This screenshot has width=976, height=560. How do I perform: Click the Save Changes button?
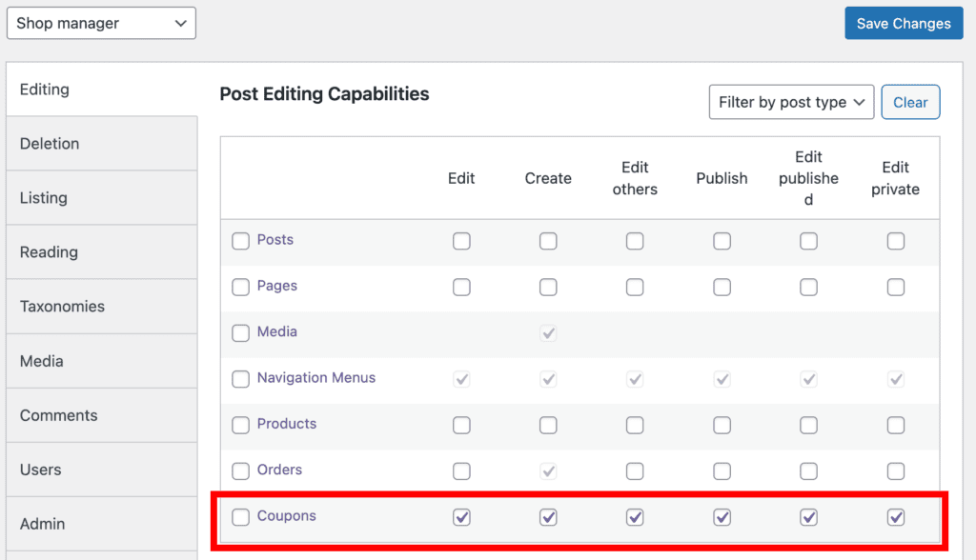(x=903, y=24)
